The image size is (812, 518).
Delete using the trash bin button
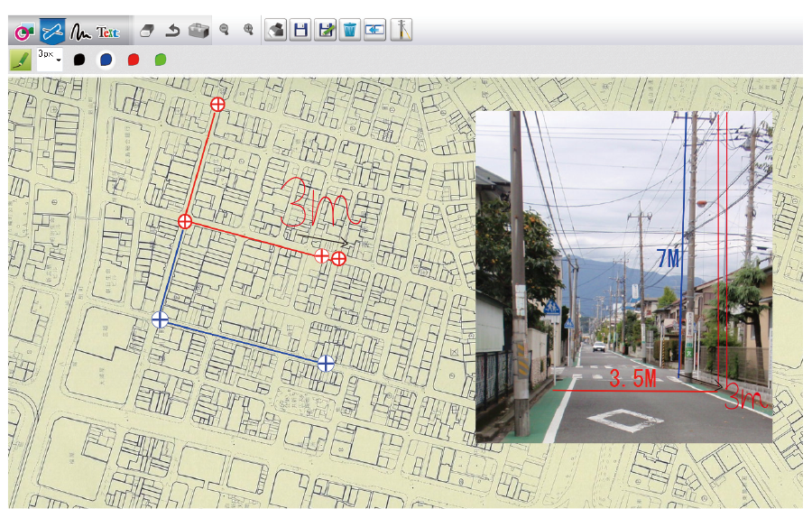coord(350,30)
